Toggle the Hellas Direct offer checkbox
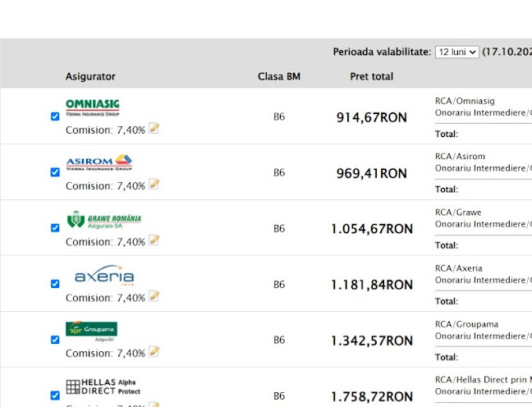 pos(55,396)
